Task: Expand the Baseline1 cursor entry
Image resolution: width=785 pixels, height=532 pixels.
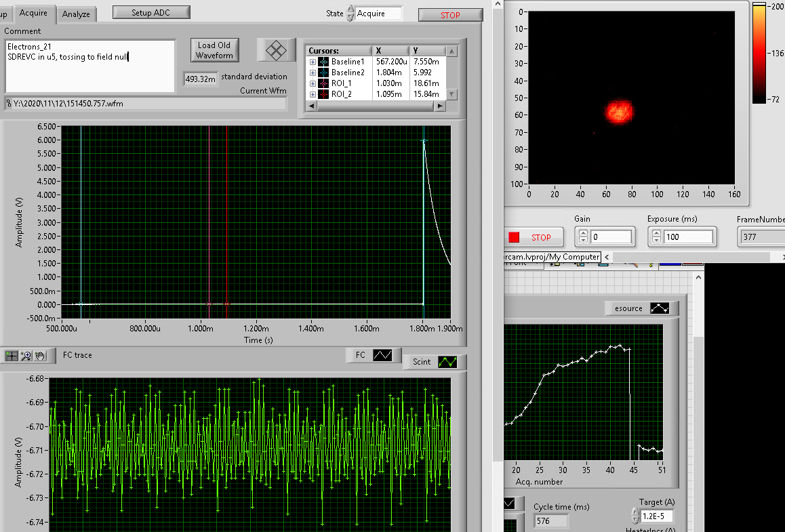Action: tap(313, 62)
